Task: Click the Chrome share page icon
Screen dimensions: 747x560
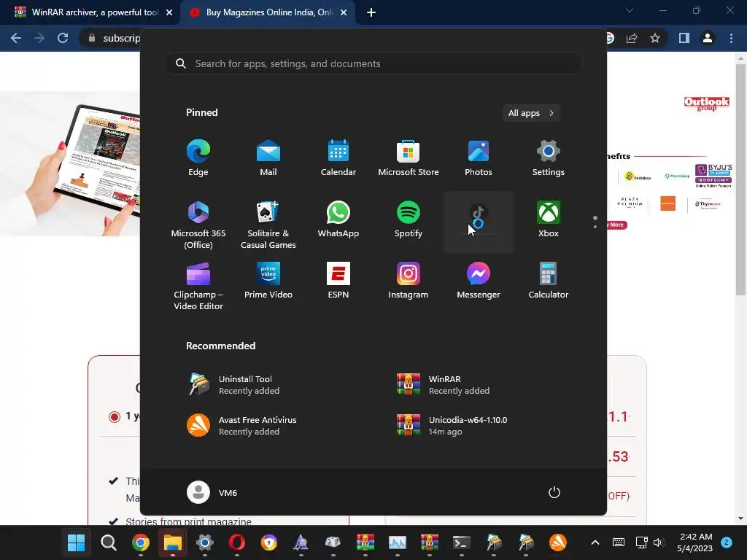Action: coord(632,38)
